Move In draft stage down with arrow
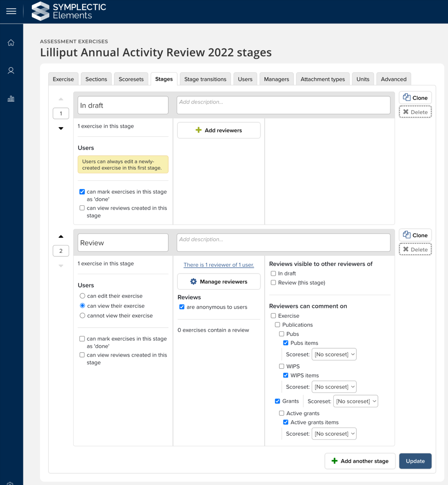The width and height of the screenshot is (448, 485). (x=61, y=128)
